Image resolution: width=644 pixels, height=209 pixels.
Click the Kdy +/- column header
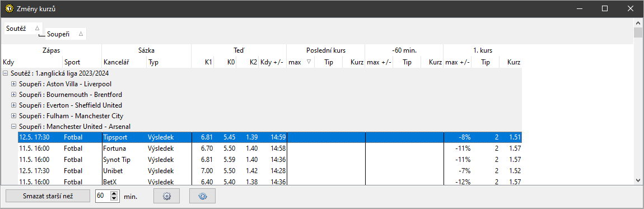tap(272, 62)
